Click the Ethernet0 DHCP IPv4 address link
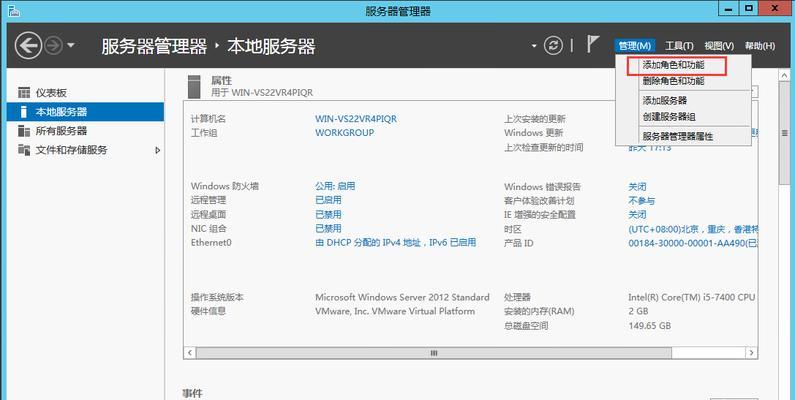Viewport: 795px width, 400px height. coord(395,242)
